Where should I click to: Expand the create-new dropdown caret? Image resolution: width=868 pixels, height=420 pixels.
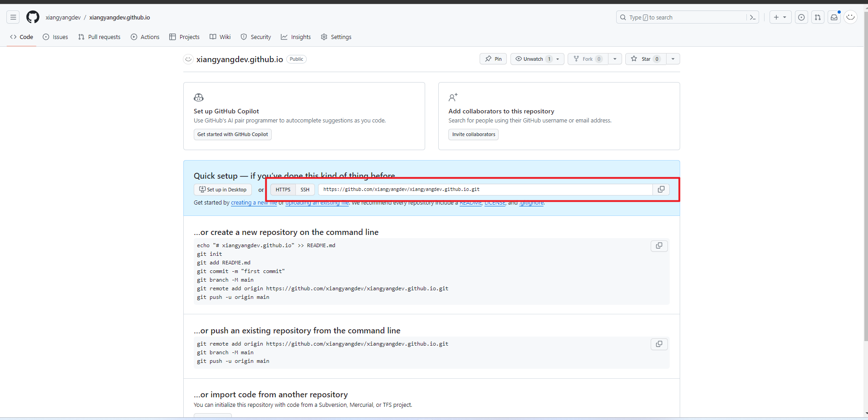(x=785, y=17)
